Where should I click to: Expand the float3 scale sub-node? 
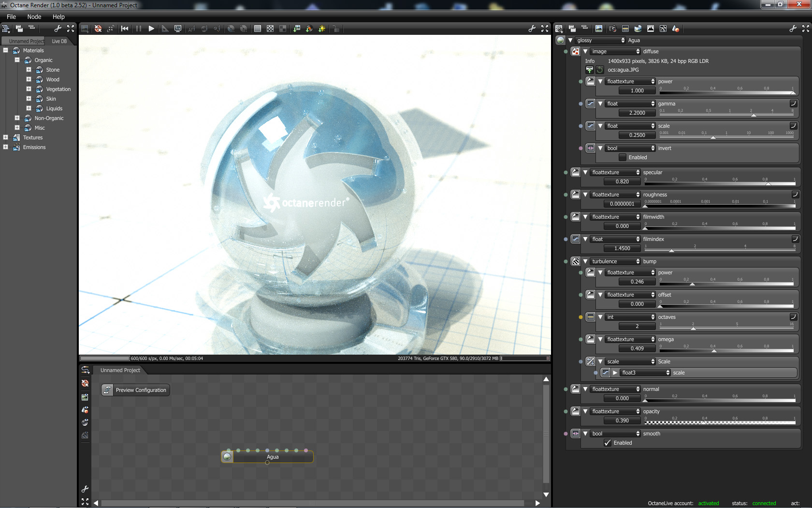click(615, 373)
